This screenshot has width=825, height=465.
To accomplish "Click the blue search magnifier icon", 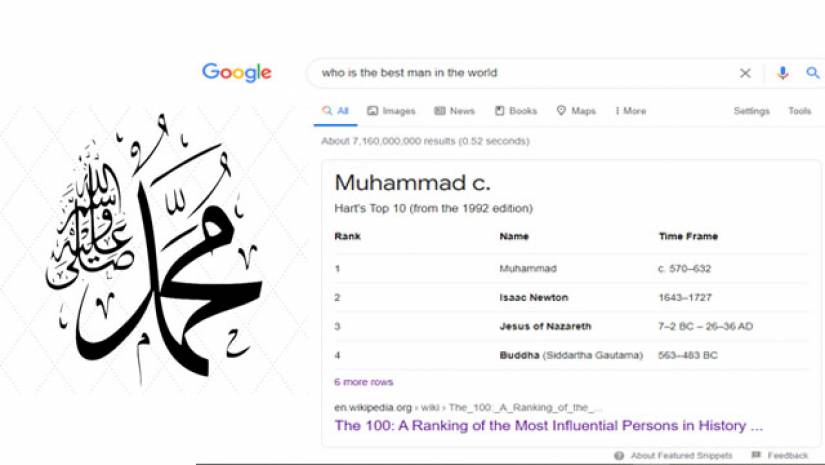I will tap(813, 73).
